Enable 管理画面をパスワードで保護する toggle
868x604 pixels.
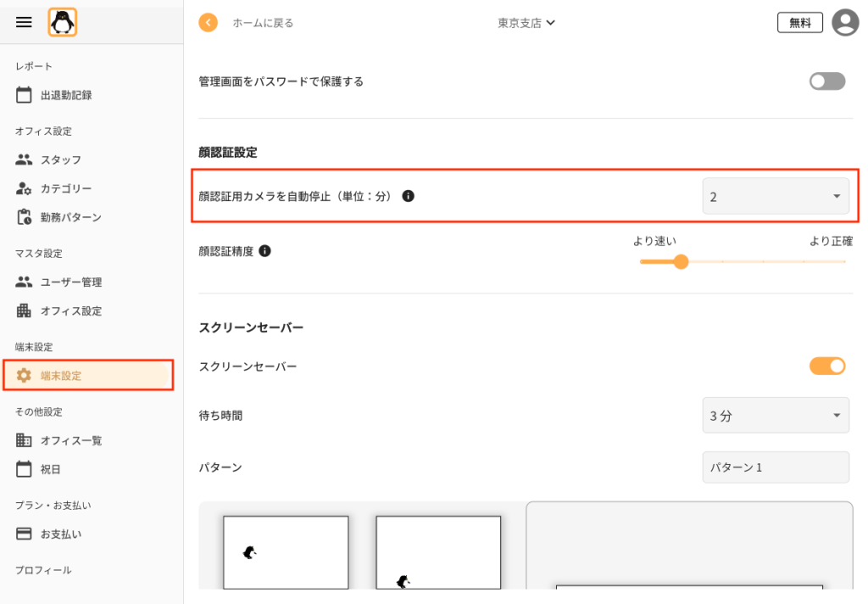[827, 81]
